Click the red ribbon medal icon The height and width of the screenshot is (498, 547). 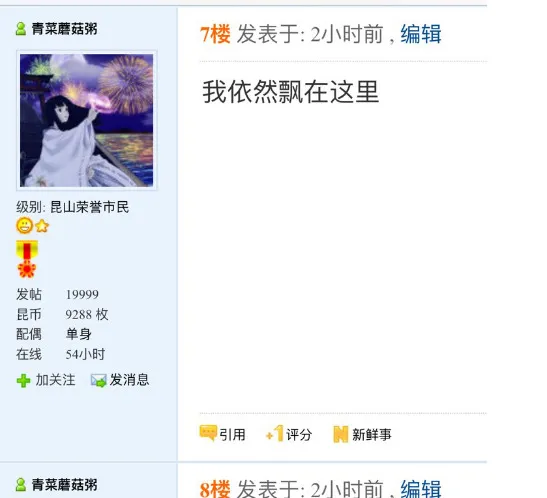tap(27, 259)
